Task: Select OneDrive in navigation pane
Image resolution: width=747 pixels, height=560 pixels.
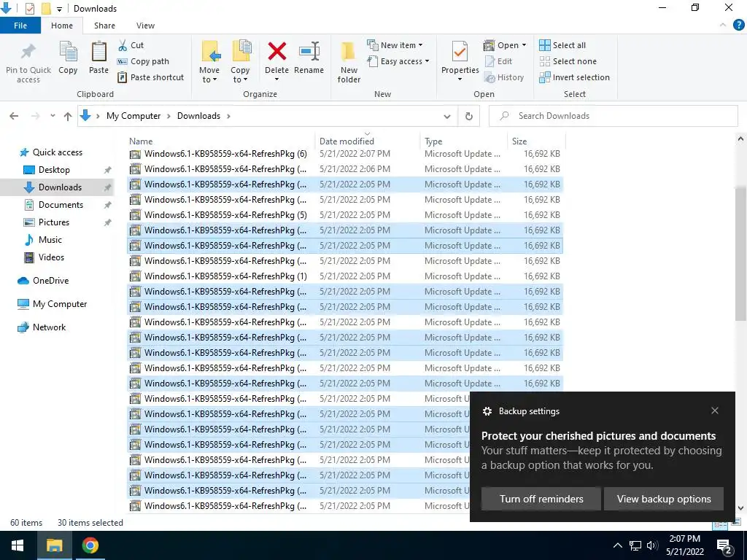Action: click(x=50, y=281)
